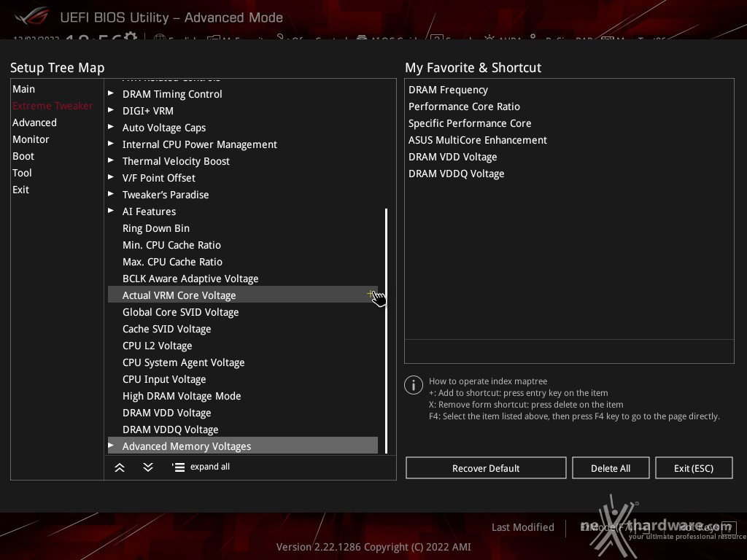Open the Exit section
This screenshot has width=747, height=560.
point(21,190)
